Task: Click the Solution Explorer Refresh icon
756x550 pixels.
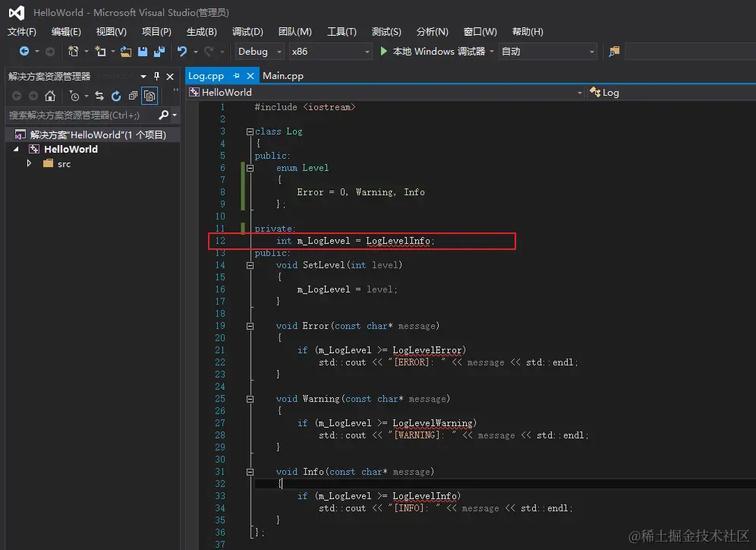Action: pyautogui.click(x=116, y=96)
